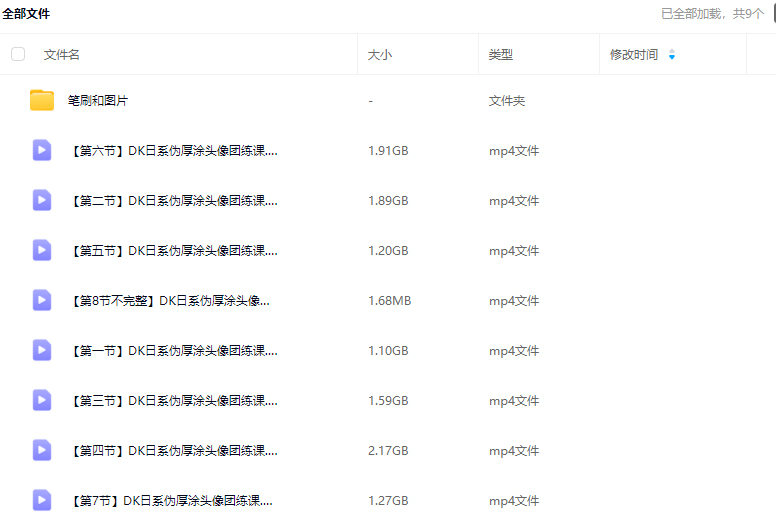Open the 【第六节】 video file name
This screenshot has height=530, width=776.
point(173,151)
